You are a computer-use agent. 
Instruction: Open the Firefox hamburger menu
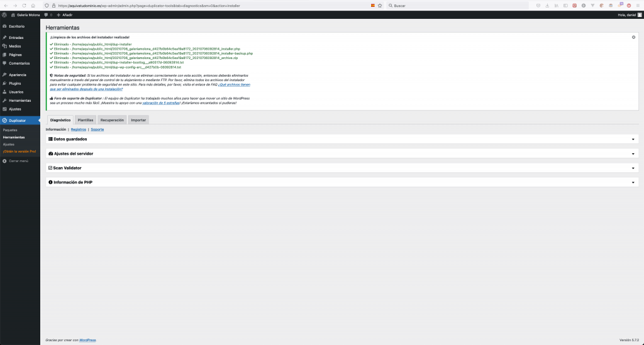pos(638,6)
